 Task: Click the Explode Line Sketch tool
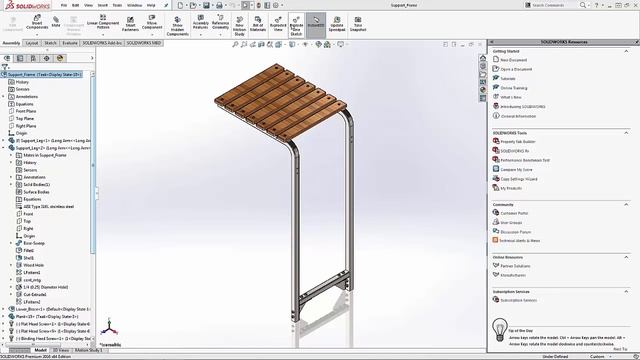296,27
